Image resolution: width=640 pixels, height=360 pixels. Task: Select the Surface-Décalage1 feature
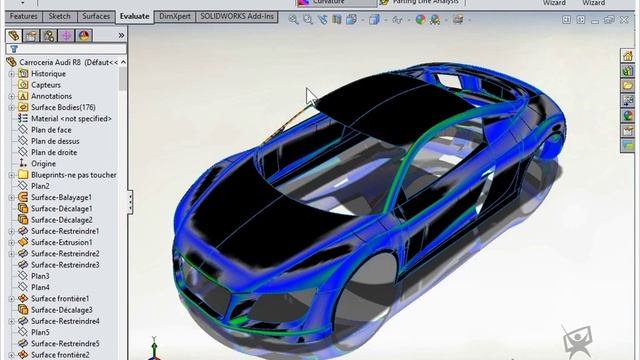click(56, 209)
